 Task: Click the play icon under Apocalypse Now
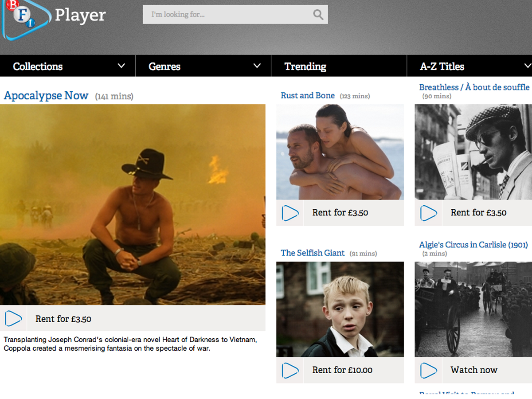pyautogui.click(x=13, y=318)
